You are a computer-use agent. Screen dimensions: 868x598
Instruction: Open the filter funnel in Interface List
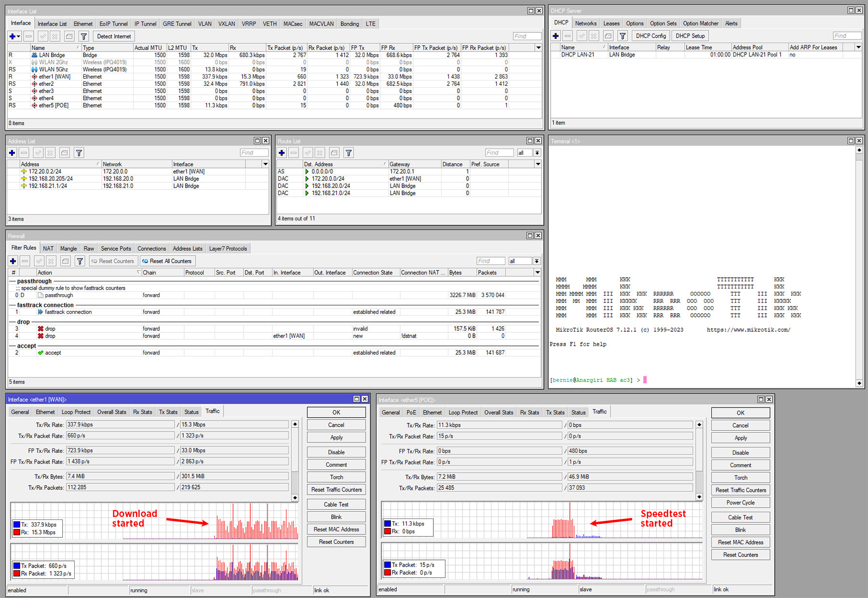(x=84, y=36)
